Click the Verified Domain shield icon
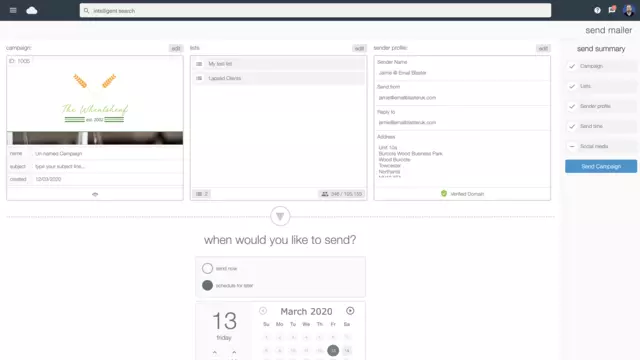This screenshot has height=360, width=640. click(444, 193)
